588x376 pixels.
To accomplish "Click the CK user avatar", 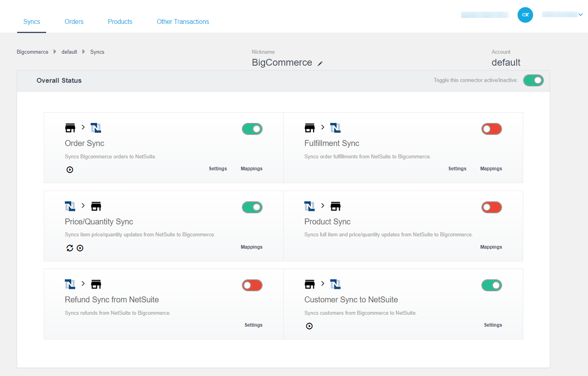I will coord(525,15).
